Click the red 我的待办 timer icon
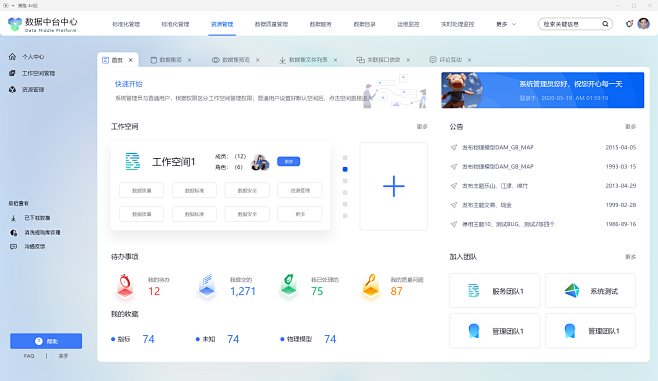658x381 pixels. coord(125,286)
